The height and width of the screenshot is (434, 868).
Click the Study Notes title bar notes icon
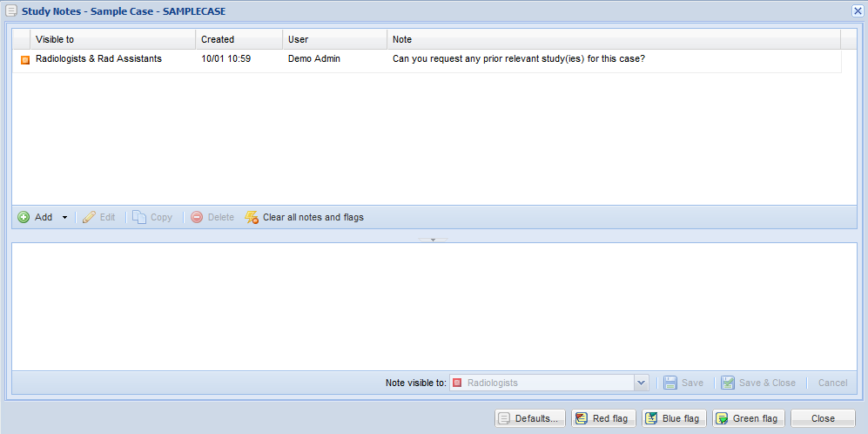(11, 10)
